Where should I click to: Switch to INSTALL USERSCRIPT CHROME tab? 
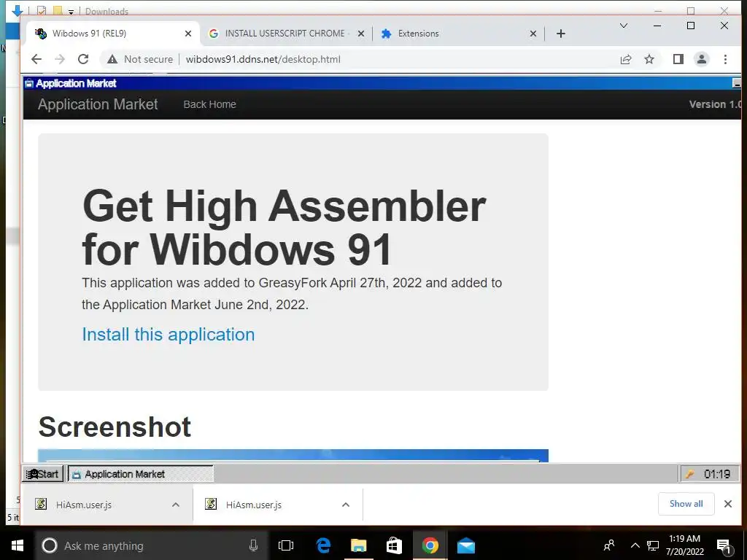click(x=286, y=34)
